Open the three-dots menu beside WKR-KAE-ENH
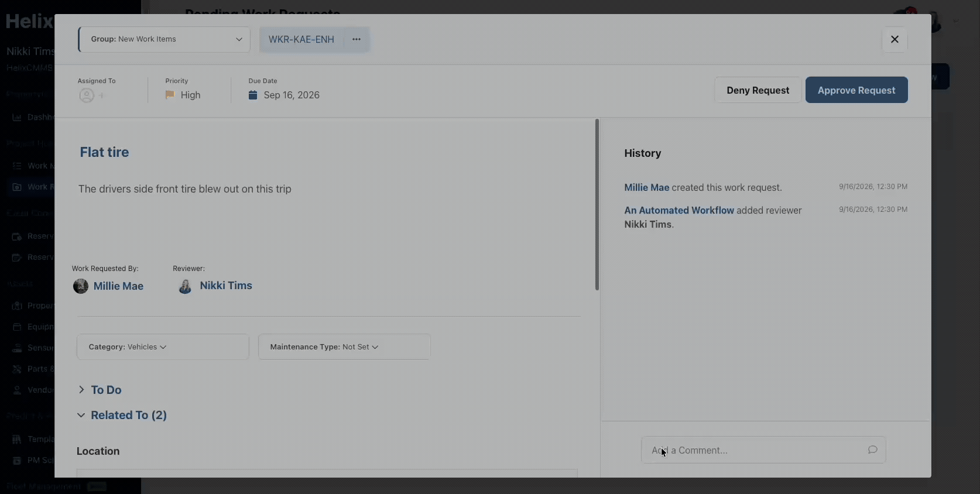 [357, 39]
